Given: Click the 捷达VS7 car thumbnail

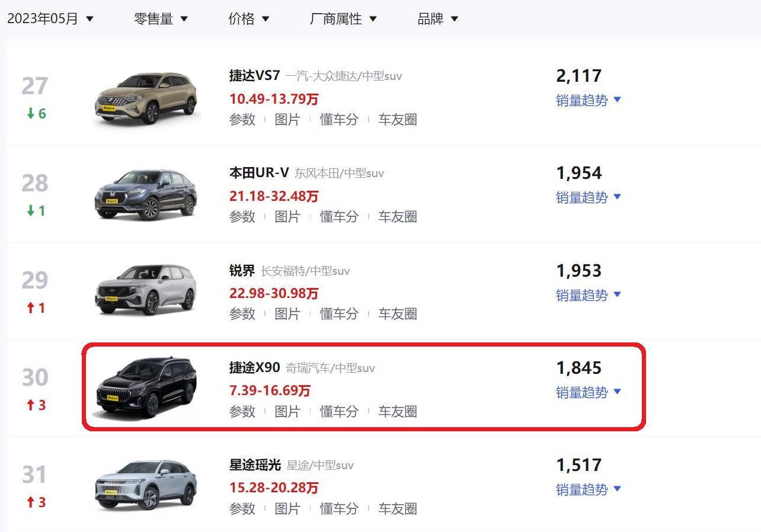Looking at the screenshot, I should (x=146, y=98).
